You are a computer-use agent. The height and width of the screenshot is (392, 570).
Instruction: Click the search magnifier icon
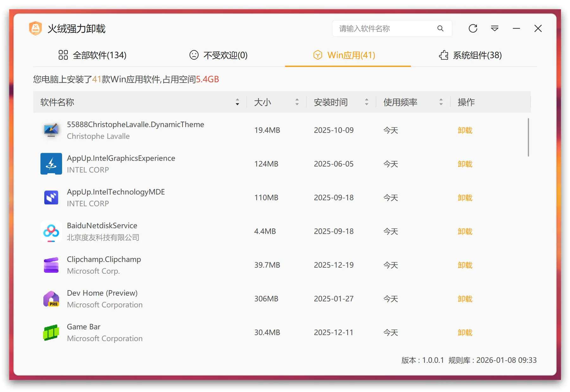pyautogui.click(x=440, y=28)
